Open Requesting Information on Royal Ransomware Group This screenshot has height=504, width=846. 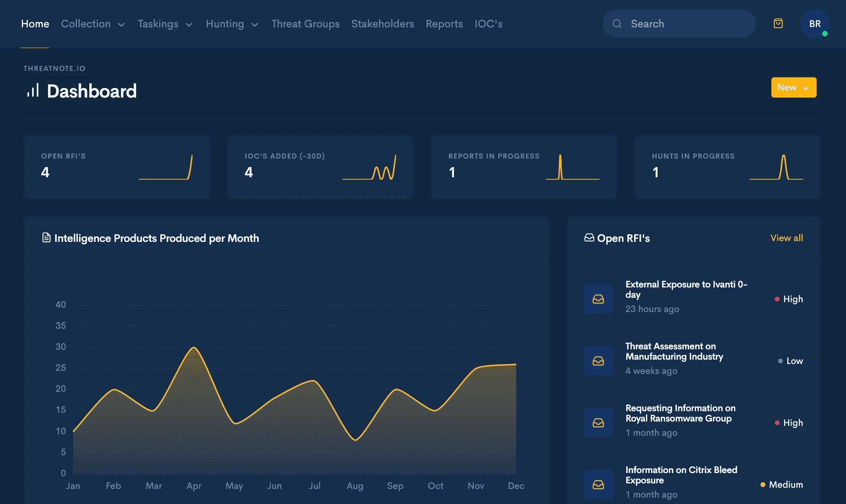click(681, 413)
